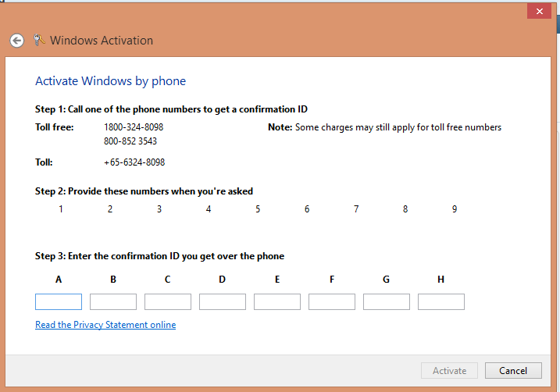560x392 pixels.
Task: Click the Toll: label
Action: pos(44,162)
